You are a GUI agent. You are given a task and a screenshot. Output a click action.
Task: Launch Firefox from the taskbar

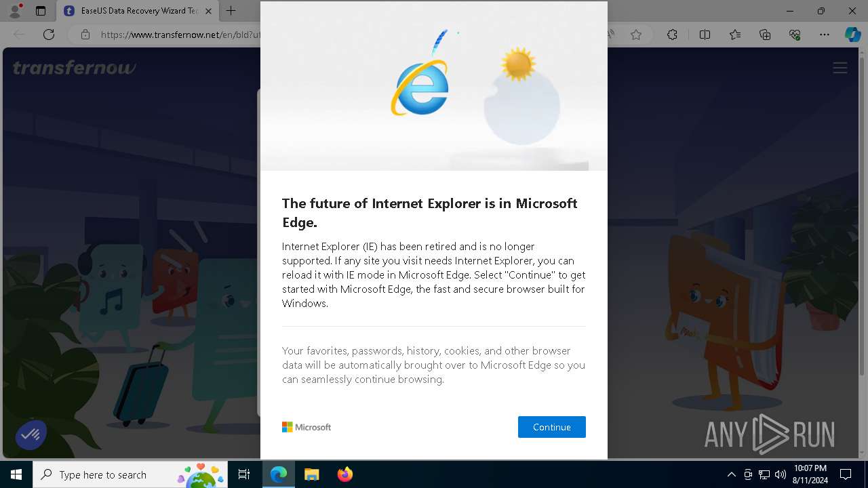pos(345,474)
